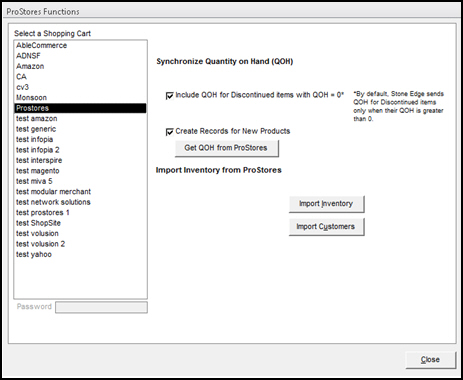Select test infopia 2 entry
The height and width of the screenshot is (380, 463).
tap(80, 150)
